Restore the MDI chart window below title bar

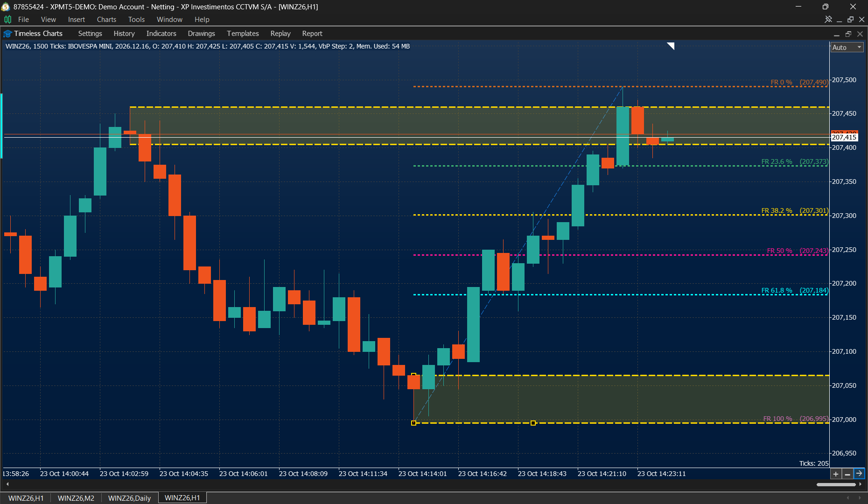850,19
